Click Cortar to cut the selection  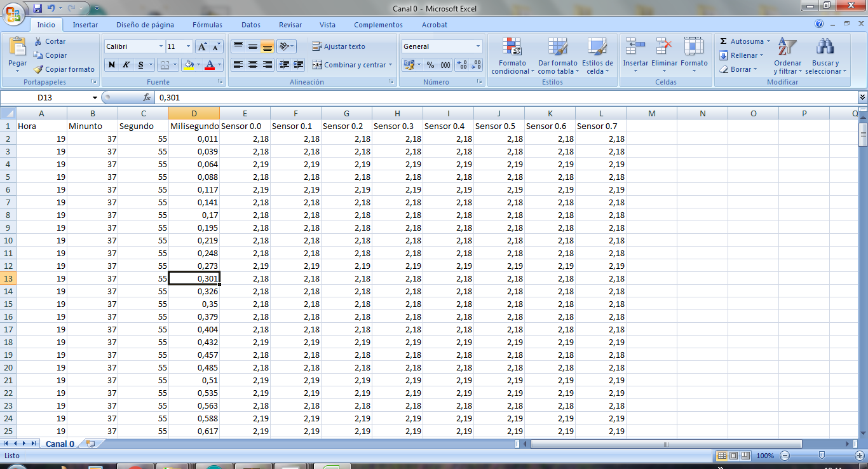tap(50, 41)
